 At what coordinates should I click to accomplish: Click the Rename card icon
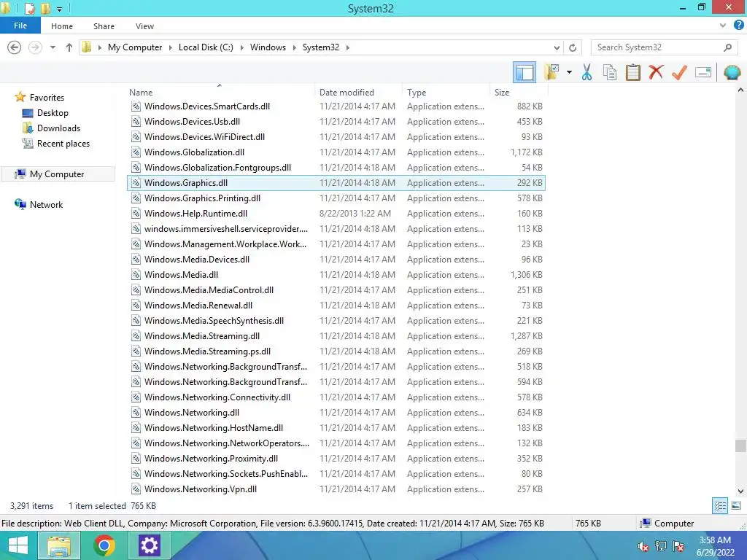point(703,72)
